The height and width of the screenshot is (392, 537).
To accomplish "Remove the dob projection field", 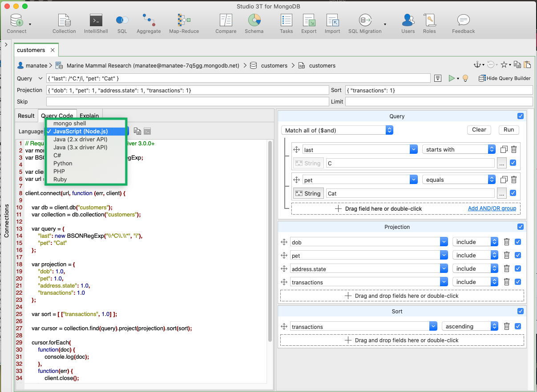I will click(506, 242).
